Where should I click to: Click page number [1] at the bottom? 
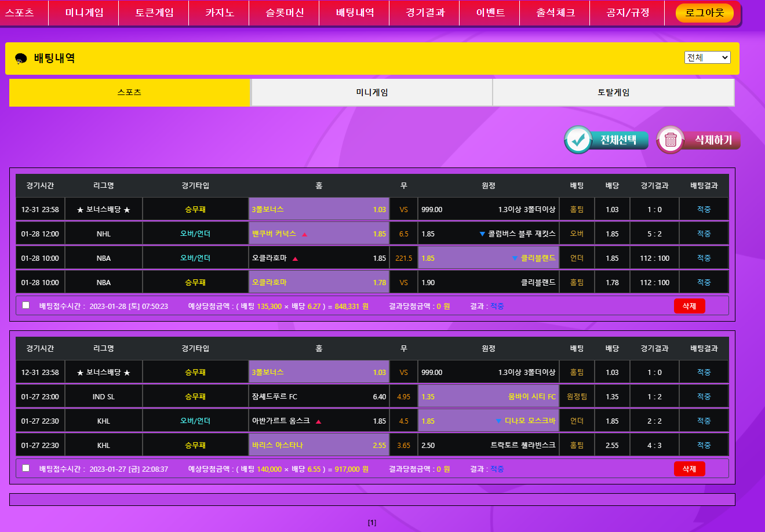point(372,523)
